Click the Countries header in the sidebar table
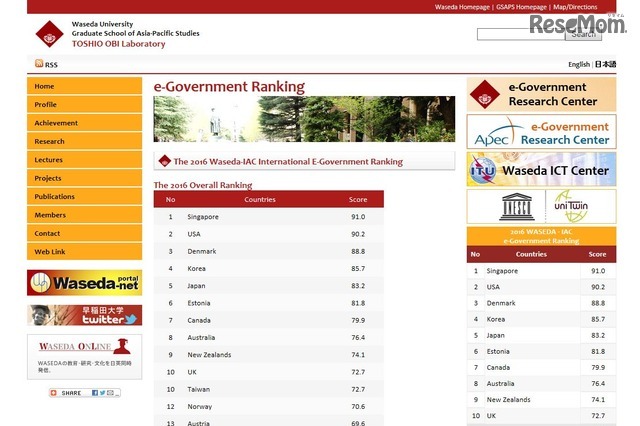This screenshot has height=426, width=640. (531, 254)
